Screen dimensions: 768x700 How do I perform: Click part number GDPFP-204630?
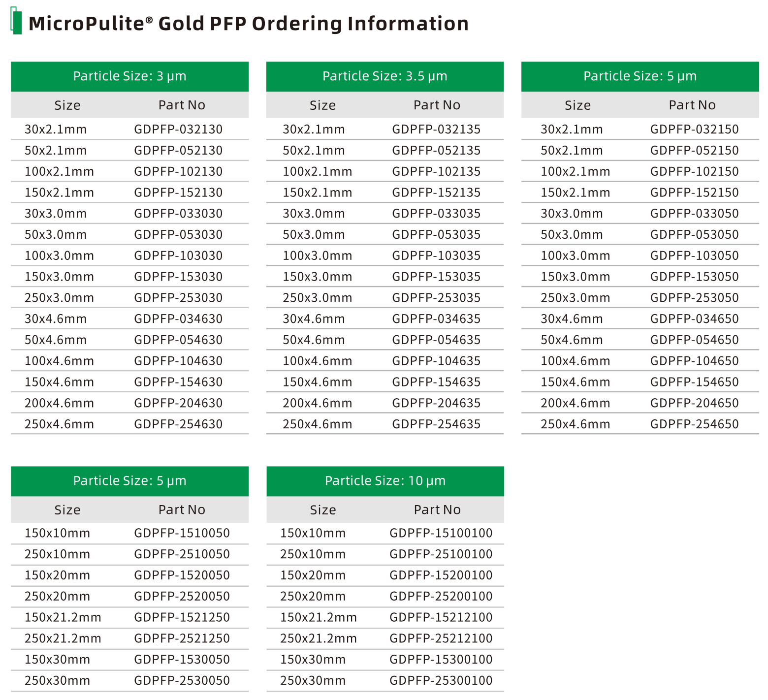[x=178, y=403]
